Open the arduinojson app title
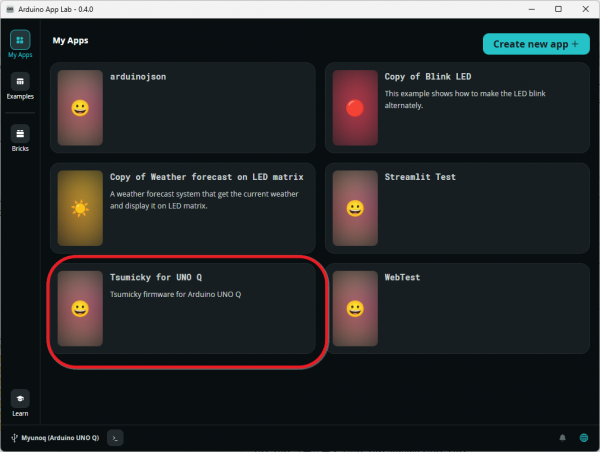Viewport: 600px width, 452px height. click(x=138, y=77)
